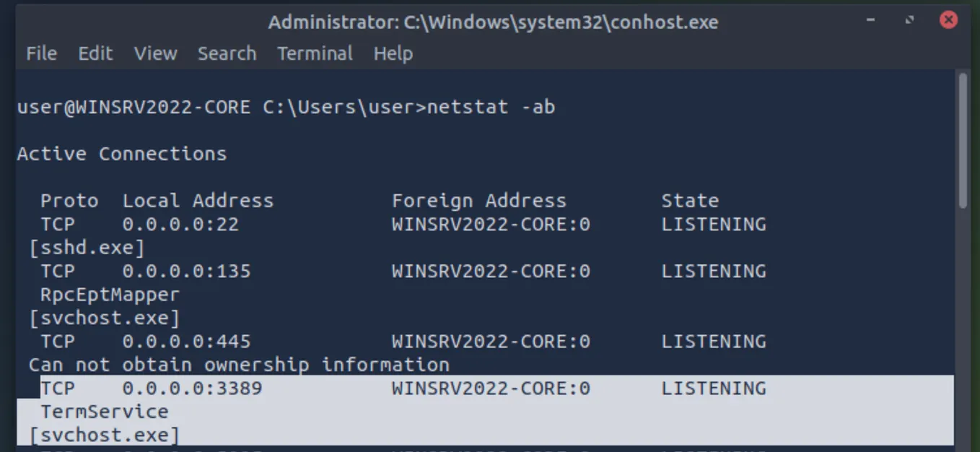Open the Edit menu
The image size is (980, 452).
coord(95,53)
